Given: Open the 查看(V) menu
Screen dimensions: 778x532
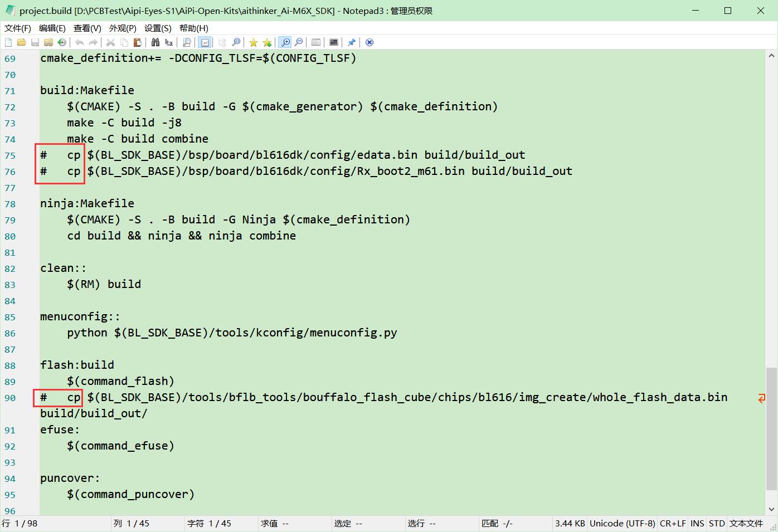Looking at the screenshot, I should [x=87, y=28].
